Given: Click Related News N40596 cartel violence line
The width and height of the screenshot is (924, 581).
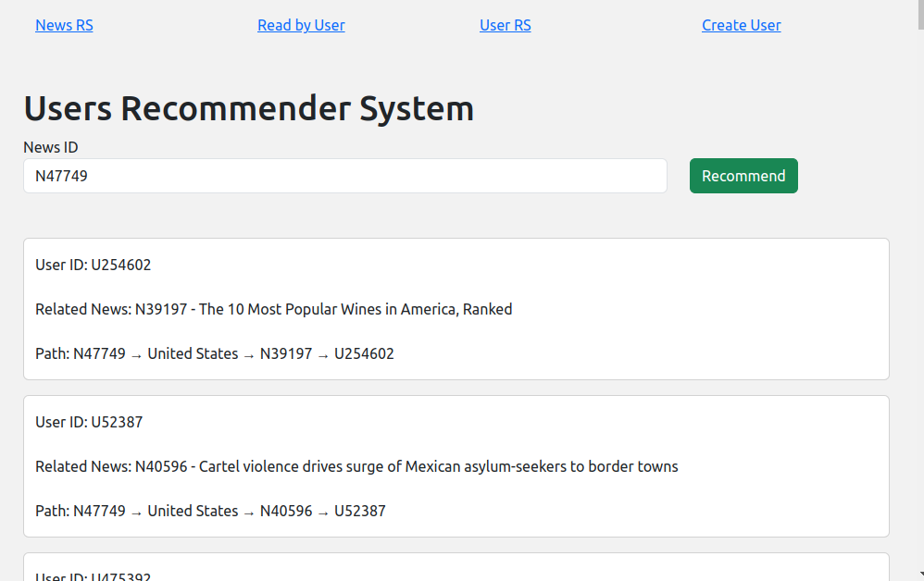Looking at the screenshot, I should click(356, 466).
